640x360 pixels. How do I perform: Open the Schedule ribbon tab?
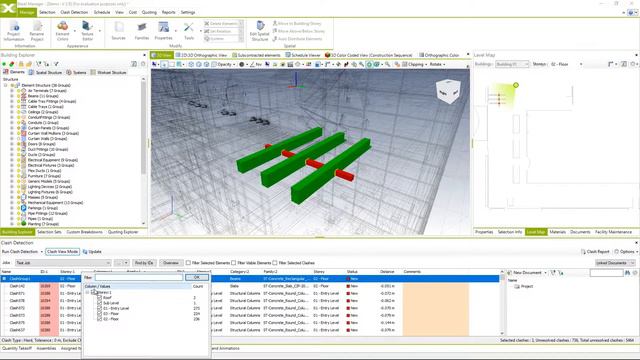click(102, 13)
